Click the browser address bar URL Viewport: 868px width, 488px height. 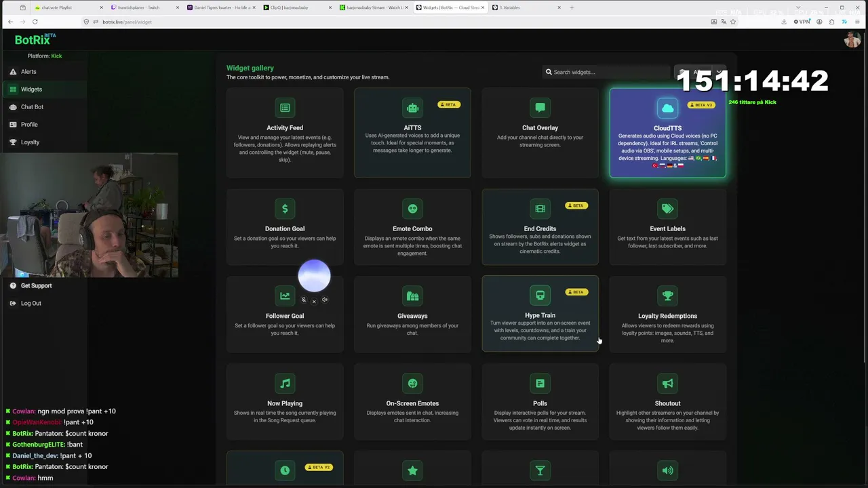[x=127, y=22]
